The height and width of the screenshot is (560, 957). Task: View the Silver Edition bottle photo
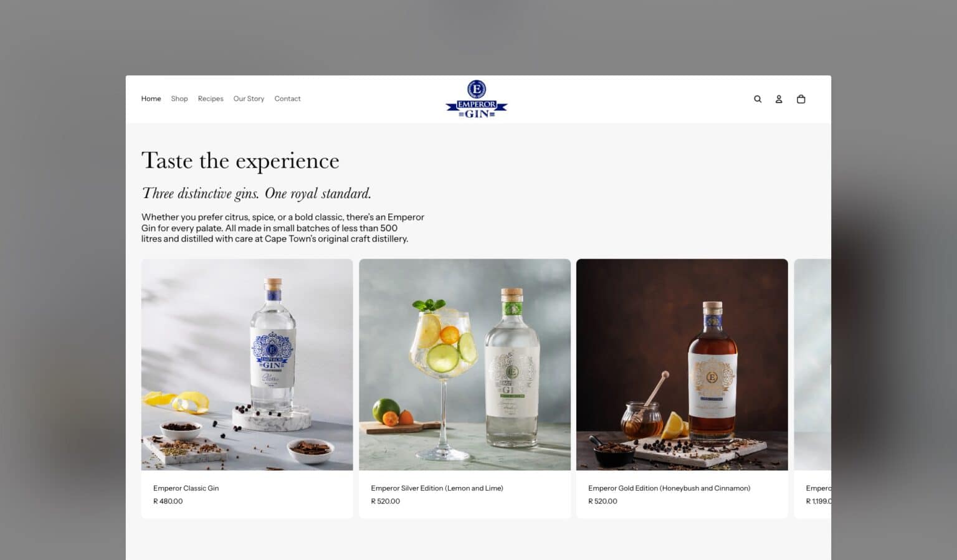coord(465,364)
